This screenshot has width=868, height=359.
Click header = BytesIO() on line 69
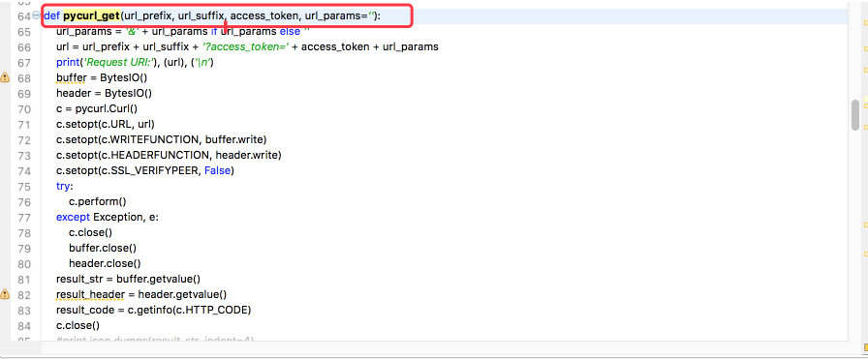click(x=104, y=94)
